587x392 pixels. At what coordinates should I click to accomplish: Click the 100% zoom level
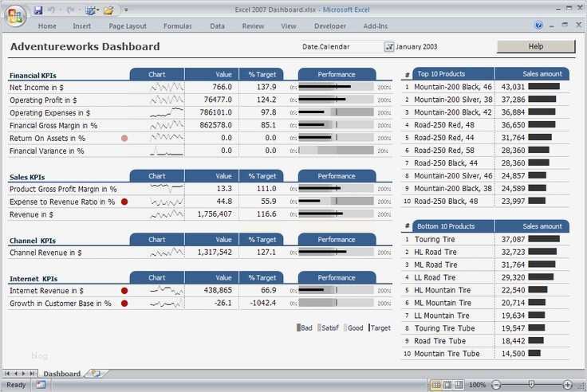477,385
